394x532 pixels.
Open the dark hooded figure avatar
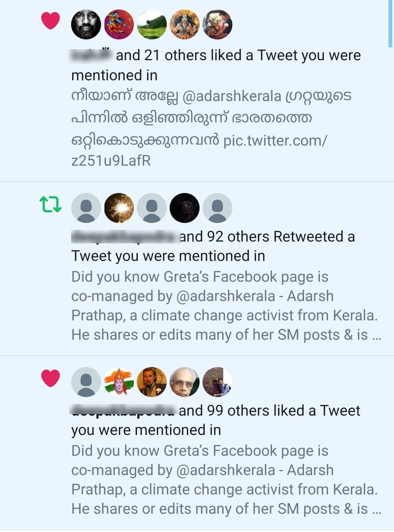pyautogui.click(x=185, y=208)
